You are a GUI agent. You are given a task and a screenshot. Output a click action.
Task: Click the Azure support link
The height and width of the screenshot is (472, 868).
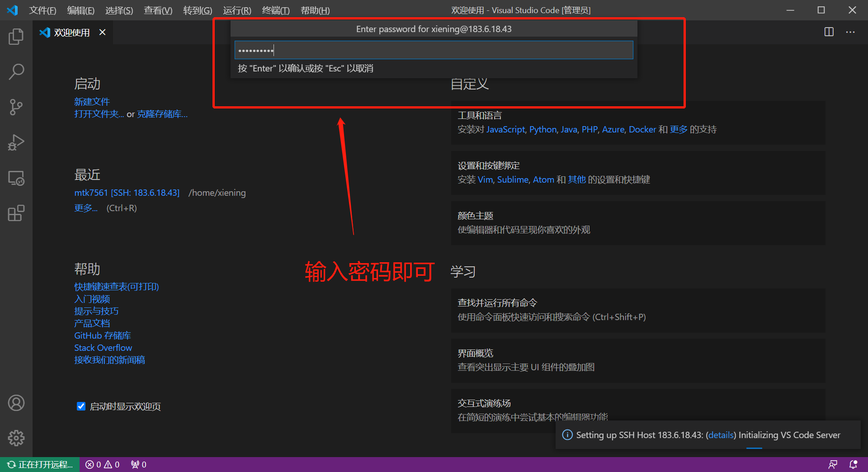(x=613, y=129)
